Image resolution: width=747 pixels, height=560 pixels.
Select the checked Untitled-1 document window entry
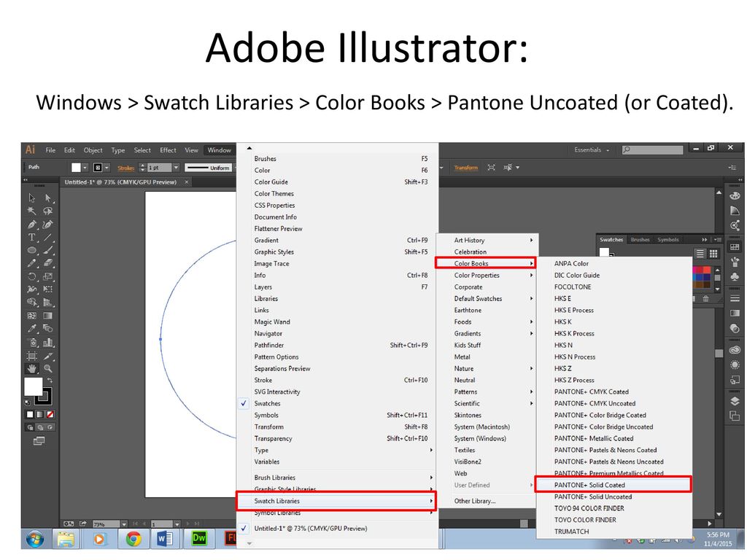[x=338, y=528]
